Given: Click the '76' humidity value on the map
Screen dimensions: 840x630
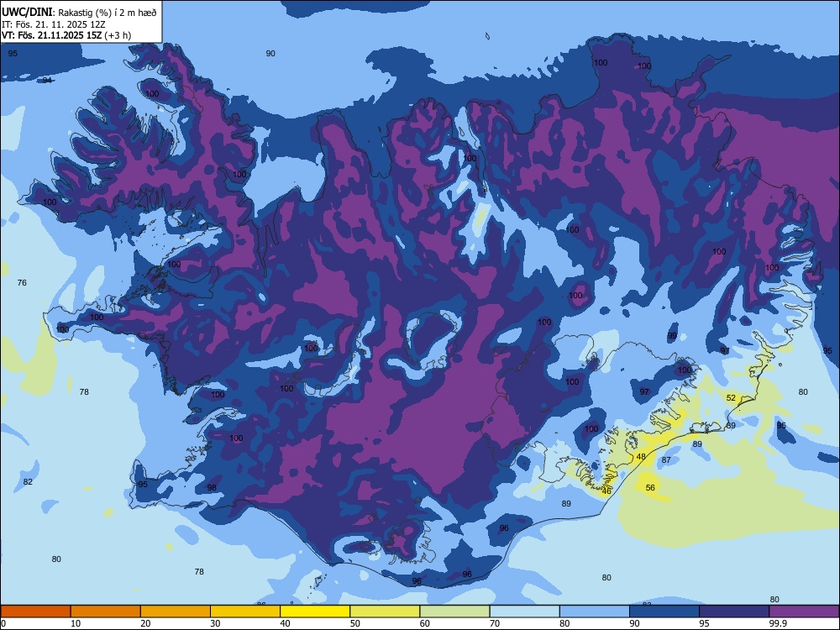Looking at the screenshot, I should 22,283.
